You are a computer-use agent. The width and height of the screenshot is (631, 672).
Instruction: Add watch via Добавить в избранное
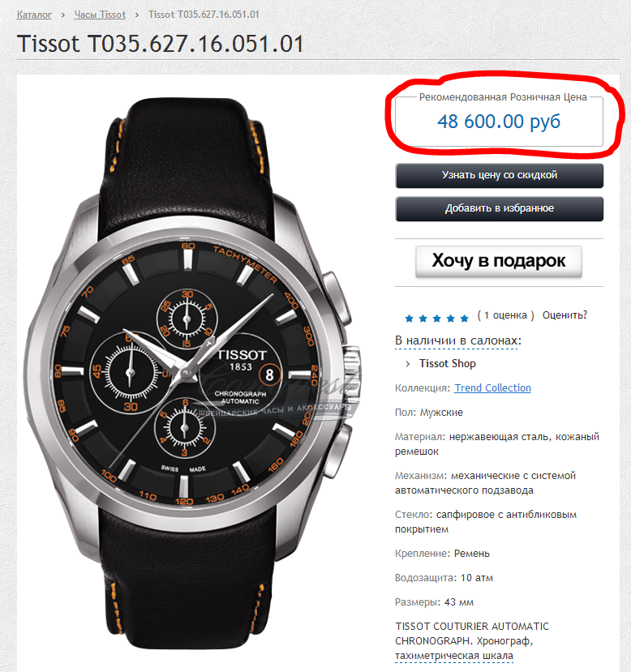(x=499, y=209)
